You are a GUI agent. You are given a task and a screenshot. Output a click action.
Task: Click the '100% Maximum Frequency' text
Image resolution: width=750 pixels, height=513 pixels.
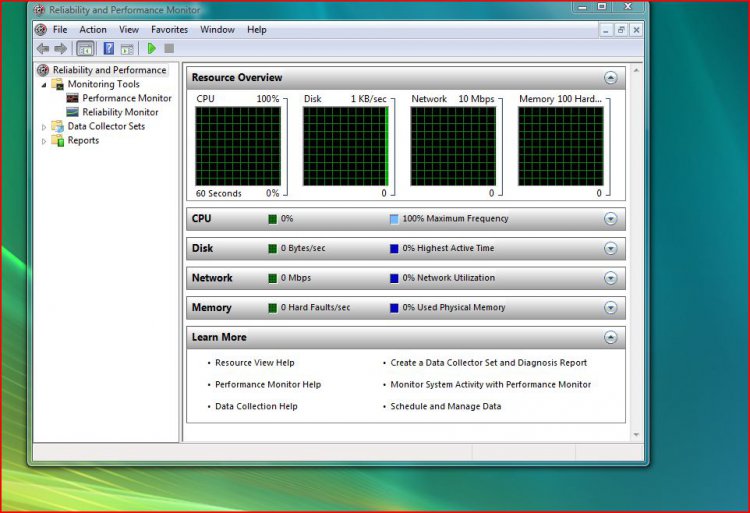455,218
